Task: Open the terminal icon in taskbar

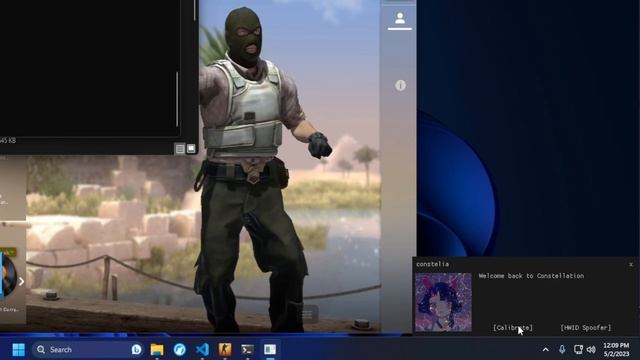Action: point(247,349)
